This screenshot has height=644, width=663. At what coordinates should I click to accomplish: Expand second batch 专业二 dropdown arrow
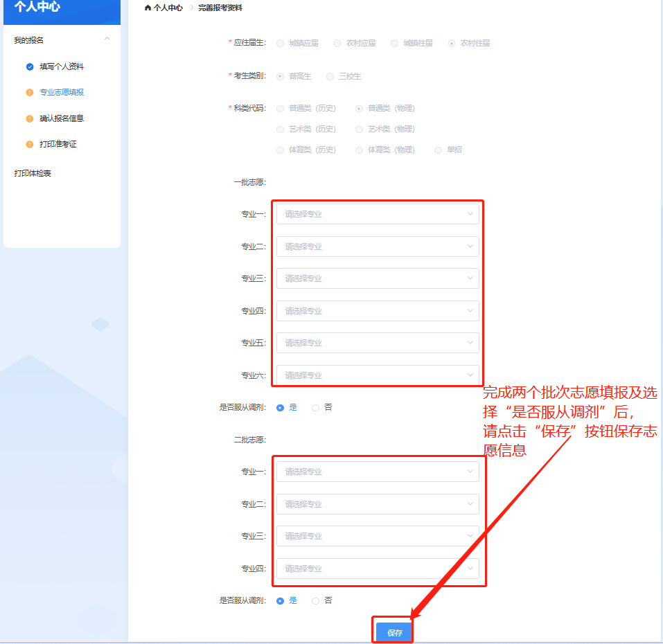click(x=470, y=504)
